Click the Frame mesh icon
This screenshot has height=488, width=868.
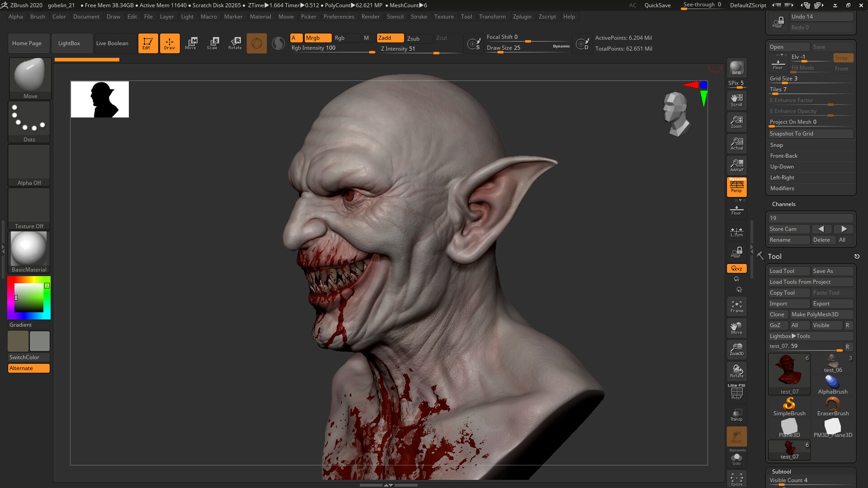[736, 307]
